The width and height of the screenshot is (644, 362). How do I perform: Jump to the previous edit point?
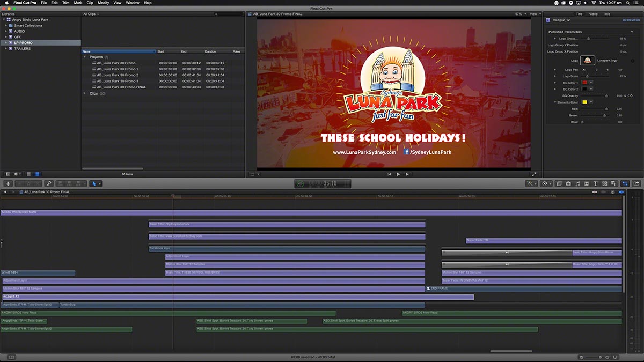pyautogui.click(x=389, y=174)
